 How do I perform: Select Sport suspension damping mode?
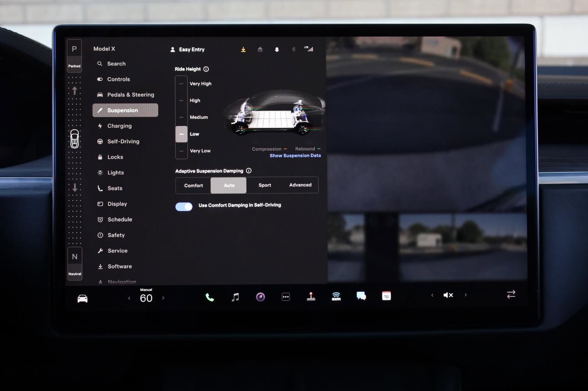264,185
